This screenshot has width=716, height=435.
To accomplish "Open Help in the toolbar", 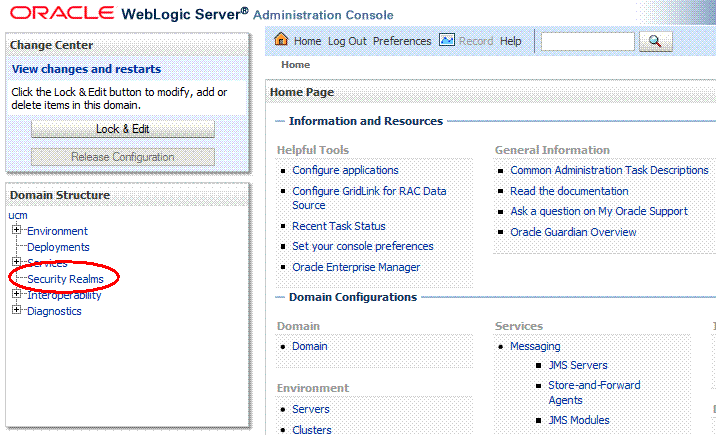I will (511, 41).
